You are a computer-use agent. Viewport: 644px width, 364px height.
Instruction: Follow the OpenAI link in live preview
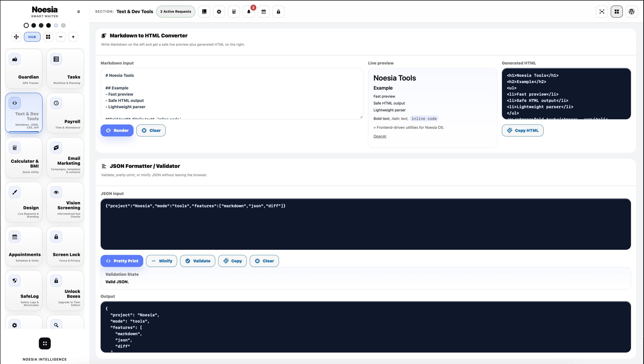pos(380,136)
